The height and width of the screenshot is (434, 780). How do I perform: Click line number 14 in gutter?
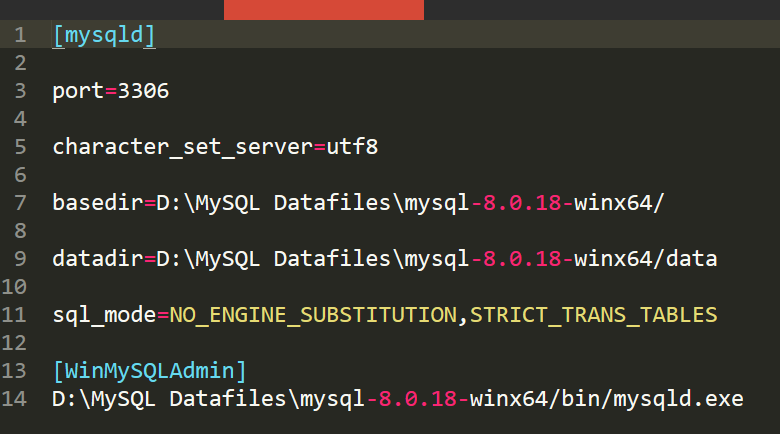(14, 399)
